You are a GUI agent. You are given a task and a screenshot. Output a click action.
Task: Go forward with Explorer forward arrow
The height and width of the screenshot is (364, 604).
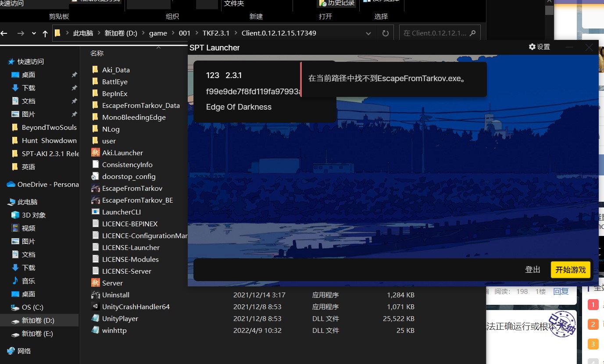[20, 33]
